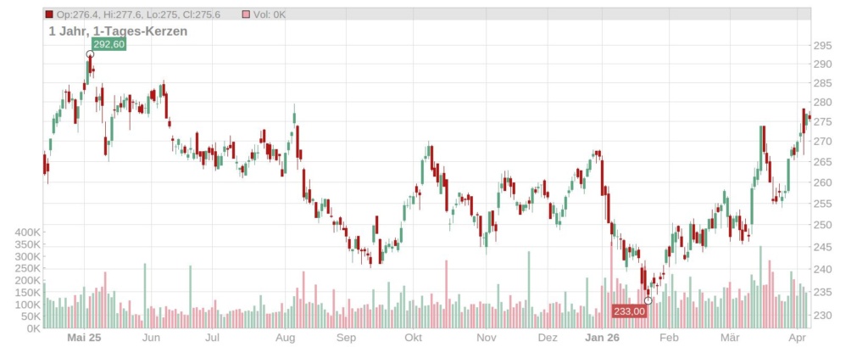Select 'Jan 26' on the time axis

603,337
